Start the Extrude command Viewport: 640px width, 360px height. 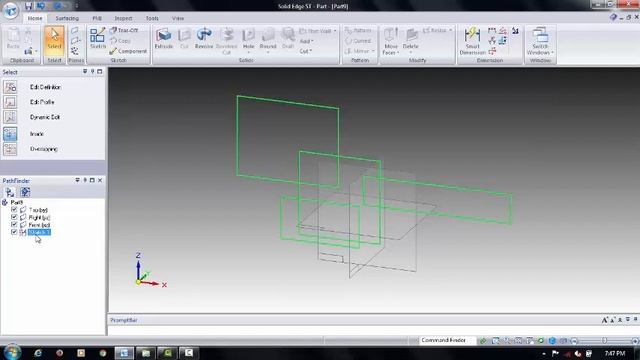(x=164, y=39)
